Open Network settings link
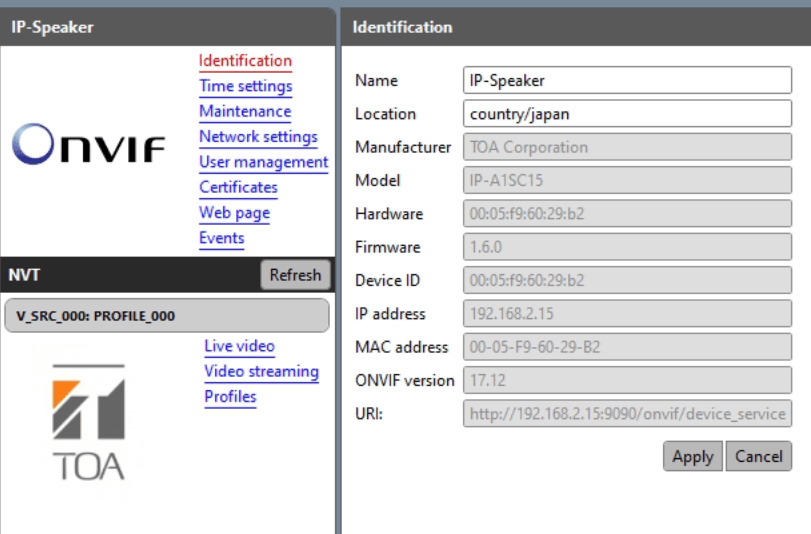811x534 pixels. coord(258,137)
